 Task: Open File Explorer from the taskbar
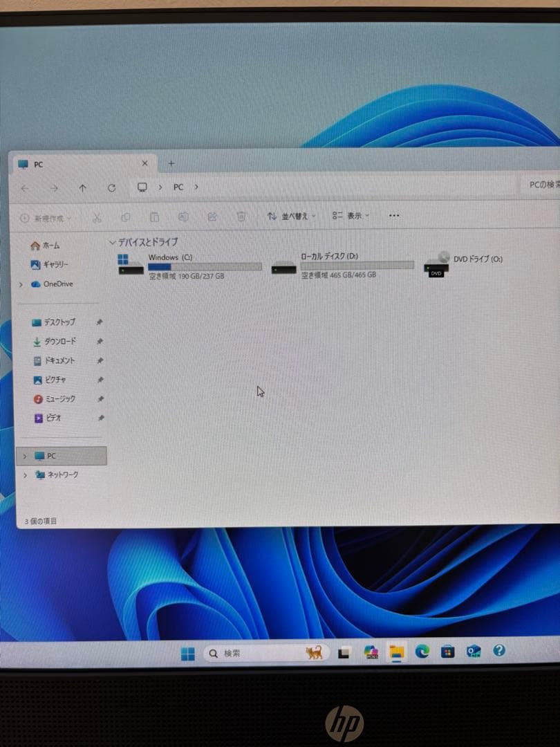coord(396,652)
